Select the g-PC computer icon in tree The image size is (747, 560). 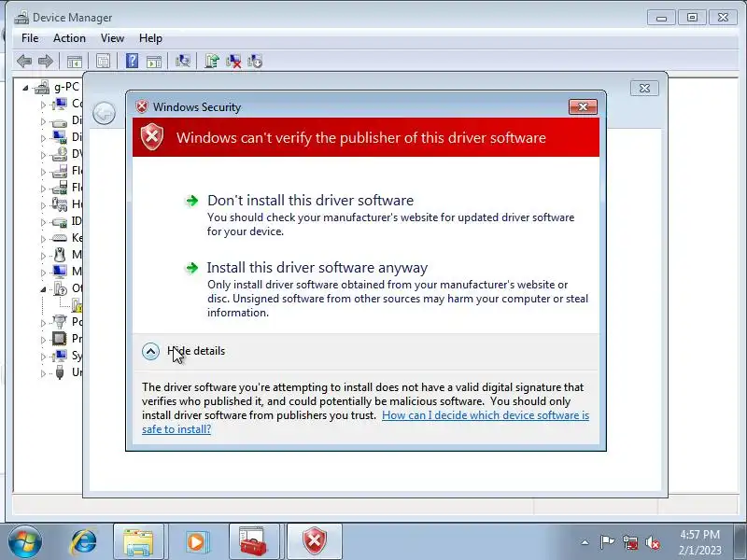(x=42, y=87)
